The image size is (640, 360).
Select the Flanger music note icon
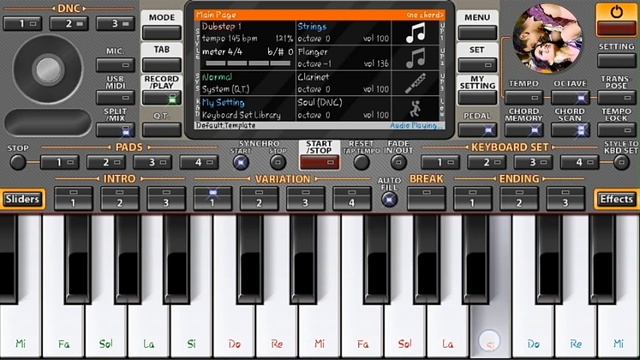415,58
